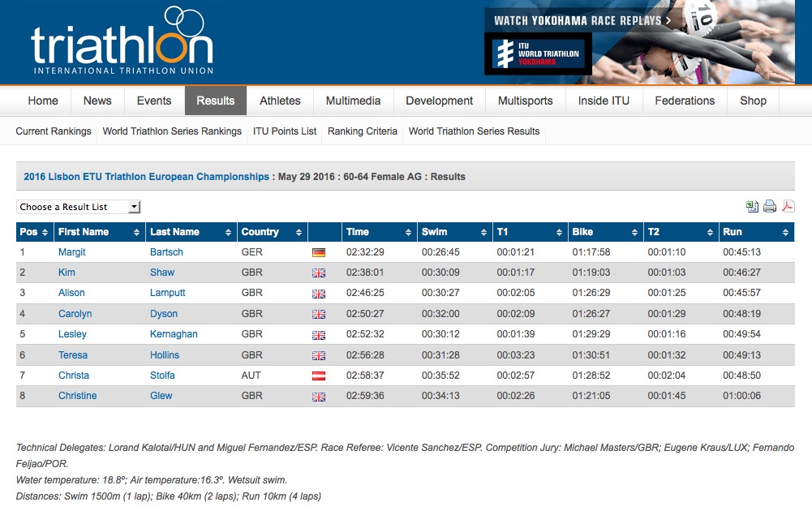
Task: Export results to Excel spreadsheet icon
Action: [x=753, y=207]
